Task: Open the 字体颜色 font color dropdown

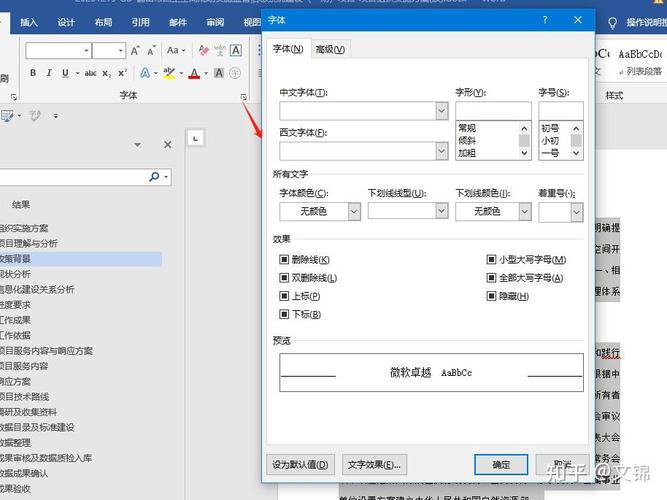Action: click(354, 211)
